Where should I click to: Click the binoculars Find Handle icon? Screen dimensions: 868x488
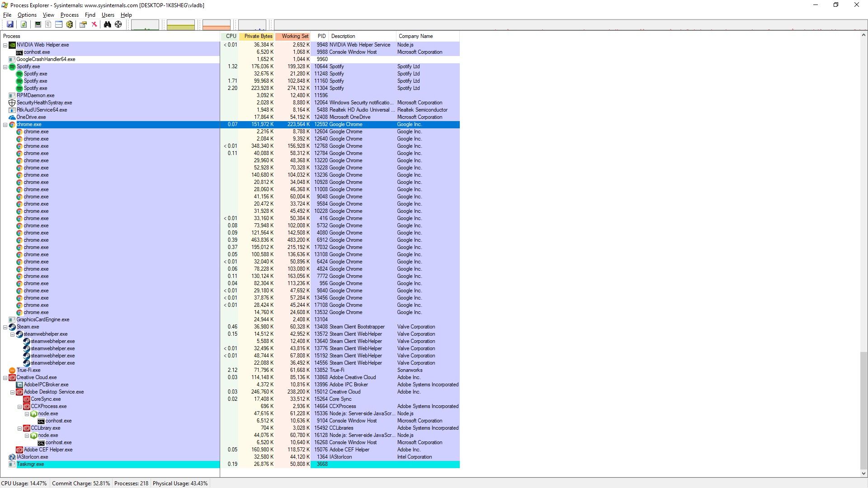point(107,24)
